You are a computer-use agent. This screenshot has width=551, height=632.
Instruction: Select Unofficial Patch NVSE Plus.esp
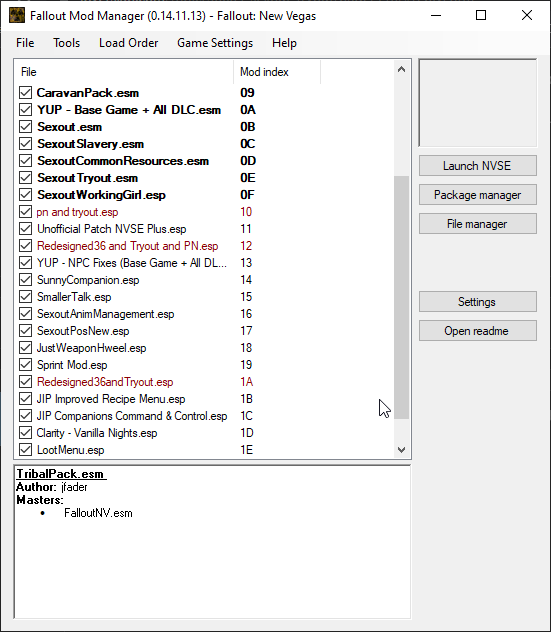pos(112,229)
